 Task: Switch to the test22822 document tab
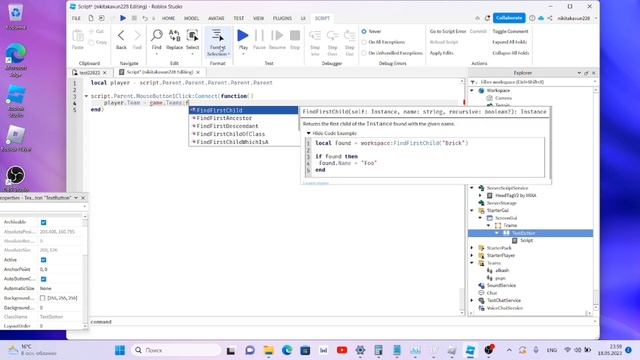click(x=89, y=72)
